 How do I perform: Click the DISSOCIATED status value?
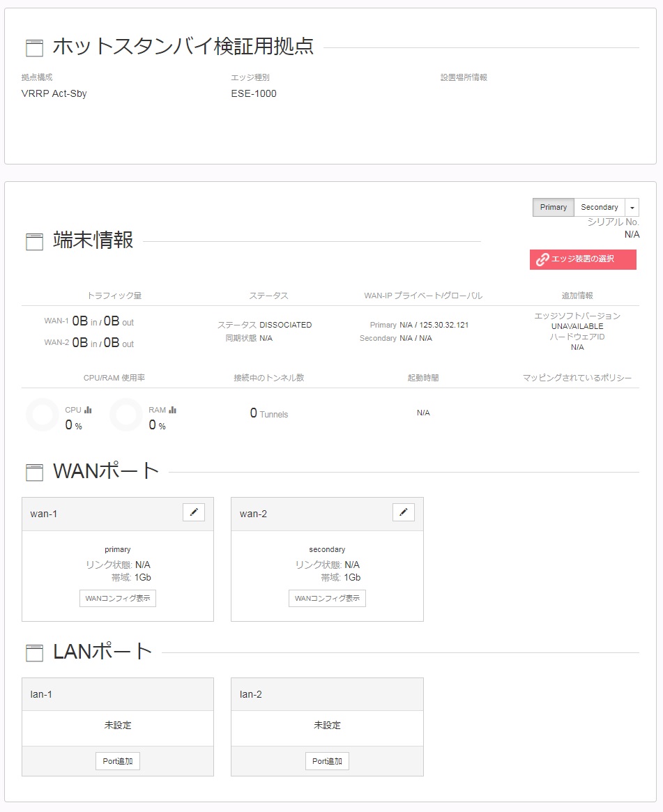tap(285, 325)
